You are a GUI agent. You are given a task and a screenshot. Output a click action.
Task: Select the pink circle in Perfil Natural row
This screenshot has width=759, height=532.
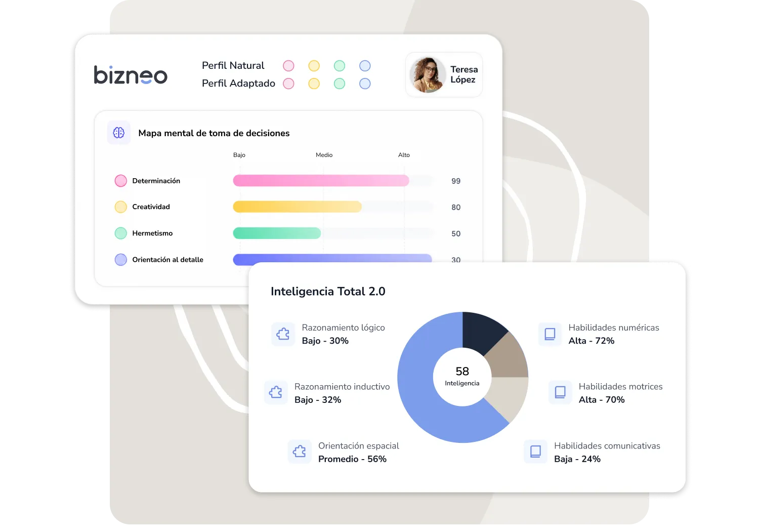point(288,66)
